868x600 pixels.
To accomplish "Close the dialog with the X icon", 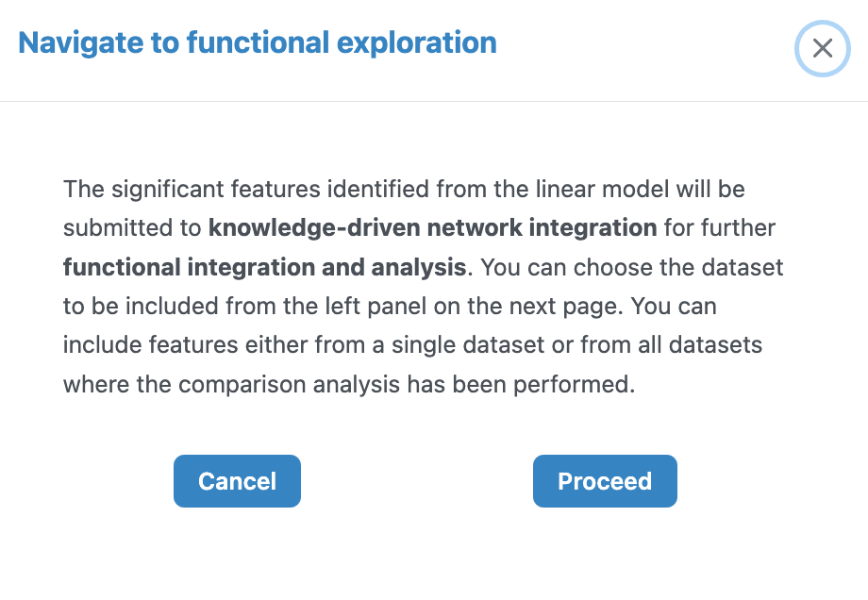I will tap(822, 48).
